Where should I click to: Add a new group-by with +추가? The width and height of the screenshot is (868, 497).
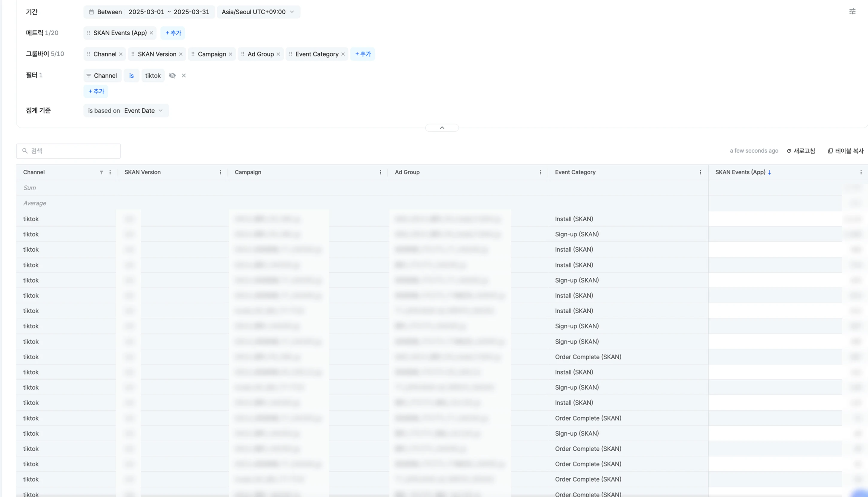pos(363,54)
